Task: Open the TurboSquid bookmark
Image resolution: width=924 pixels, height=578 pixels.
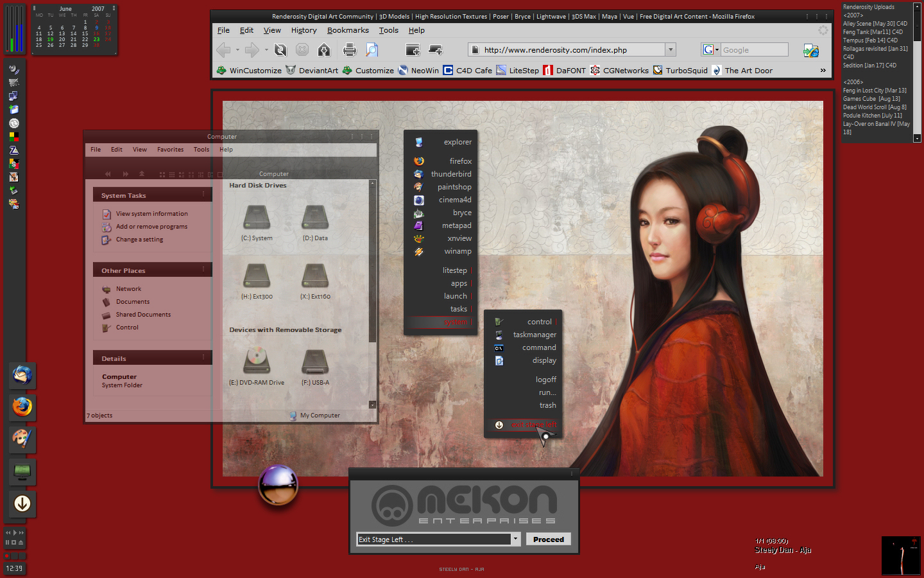Action: (680, 70)
